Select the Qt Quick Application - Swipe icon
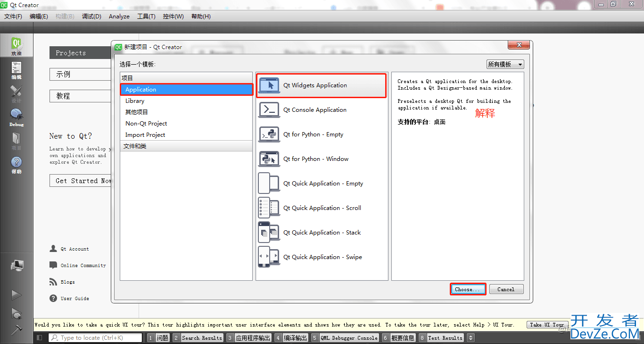 (x=269, y=257)
